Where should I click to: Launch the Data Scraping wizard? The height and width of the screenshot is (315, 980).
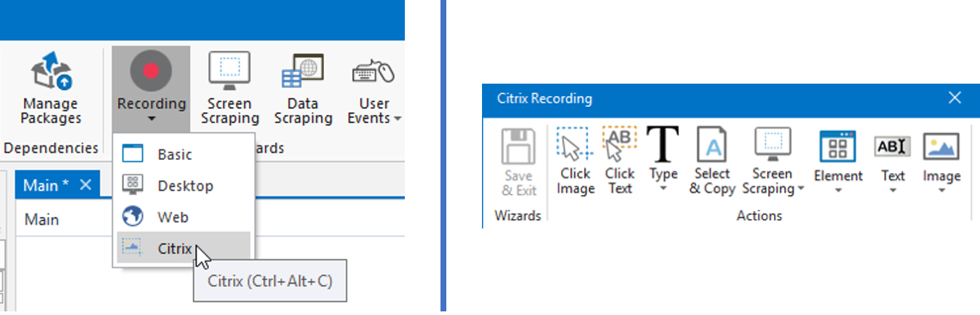302,71
